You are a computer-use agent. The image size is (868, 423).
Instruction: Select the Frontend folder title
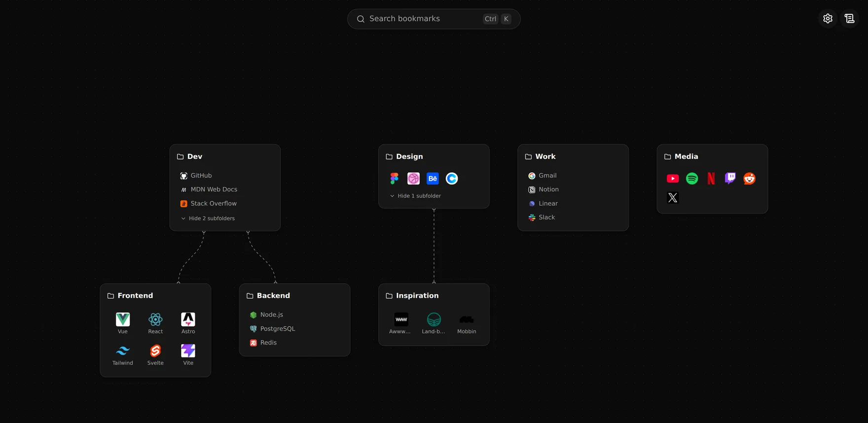[135, 296]
